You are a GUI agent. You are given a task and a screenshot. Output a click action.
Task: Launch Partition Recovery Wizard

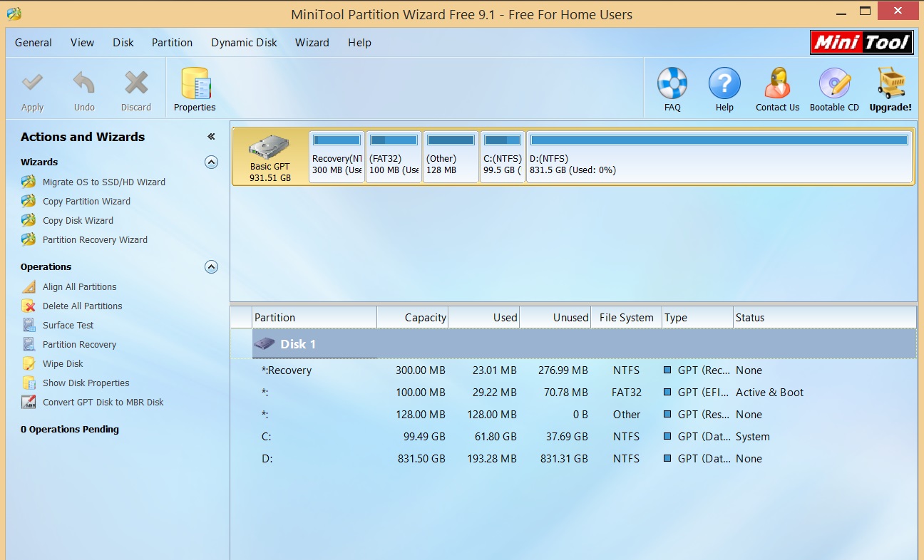pos(95,239)
